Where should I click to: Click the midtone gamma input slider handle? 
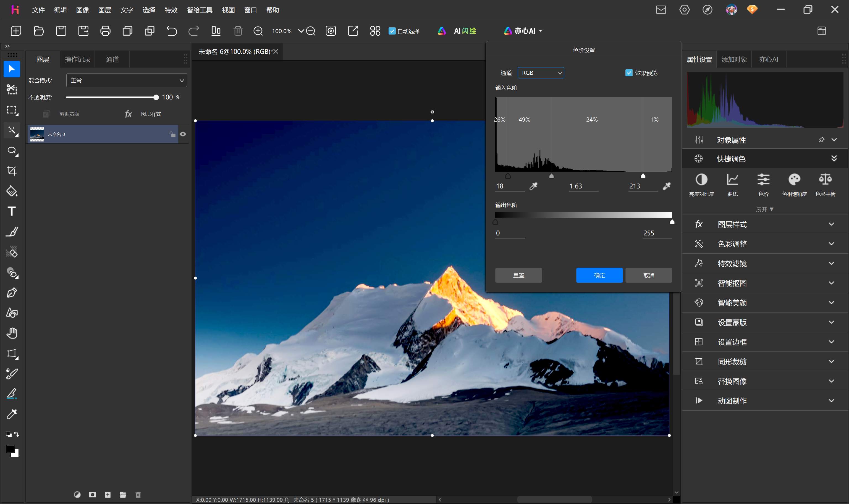pyautogui.click(x=552, y=176)
